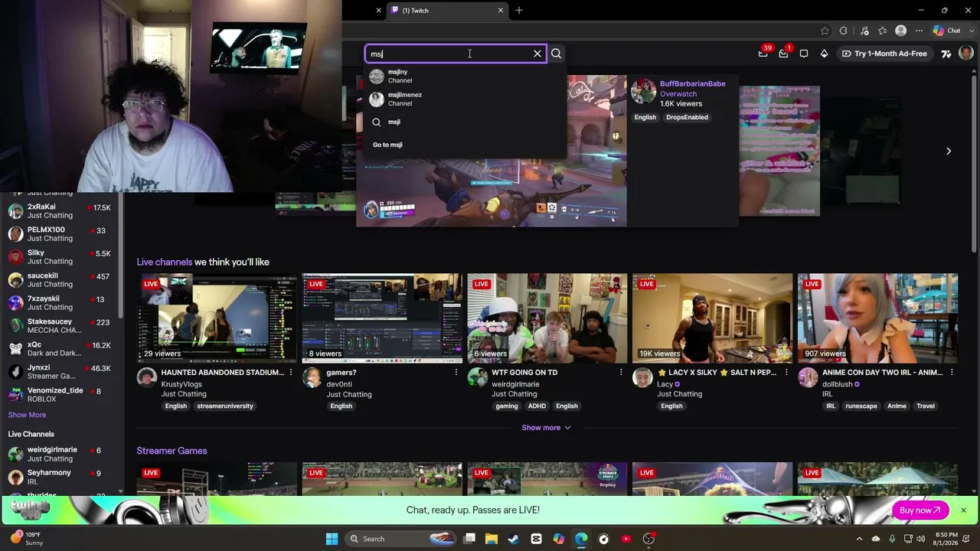Viewport: 980px width, 551px height.
Task: Open options menu for dollblush stream card
Action: pos(952,373)
